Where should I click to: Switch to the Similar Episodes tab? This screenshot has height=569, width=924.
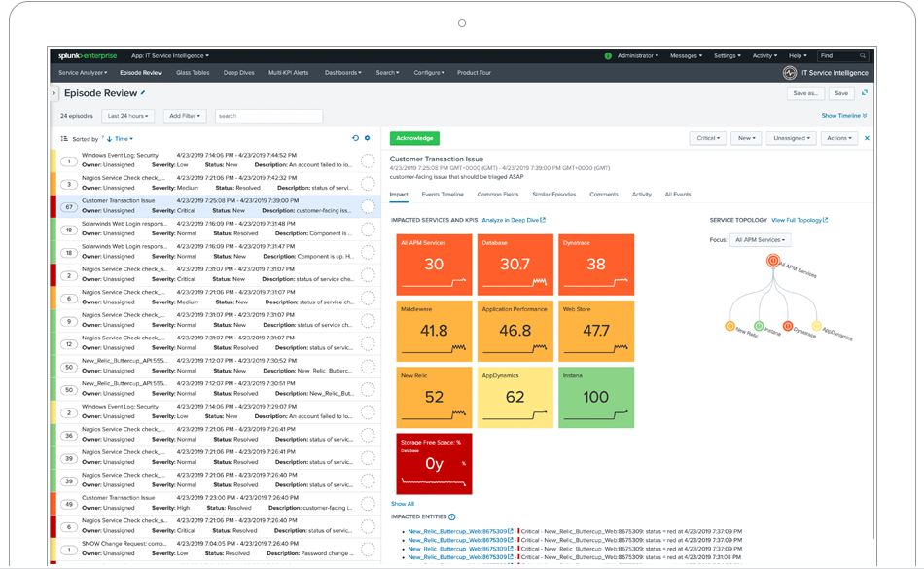554,195
